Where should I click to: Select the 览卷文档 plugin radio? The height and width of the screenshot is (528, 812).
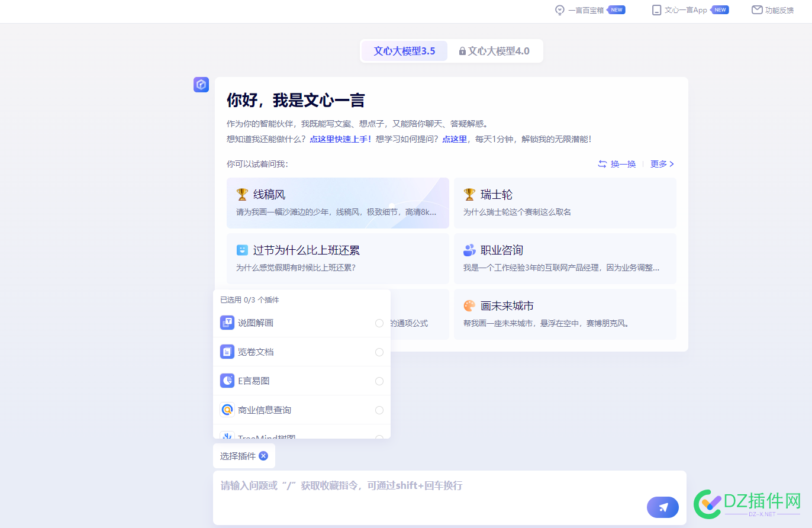[x=379, y=352]
